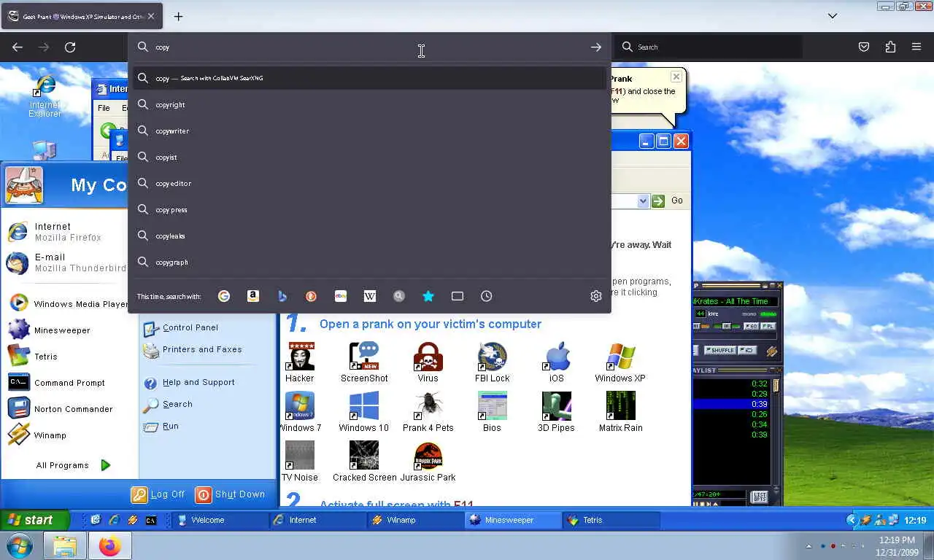The width and height of the screenshot is (934, 560).
Task: Select Command Prompt in Start menu
Action: click(x=69, y=383)
